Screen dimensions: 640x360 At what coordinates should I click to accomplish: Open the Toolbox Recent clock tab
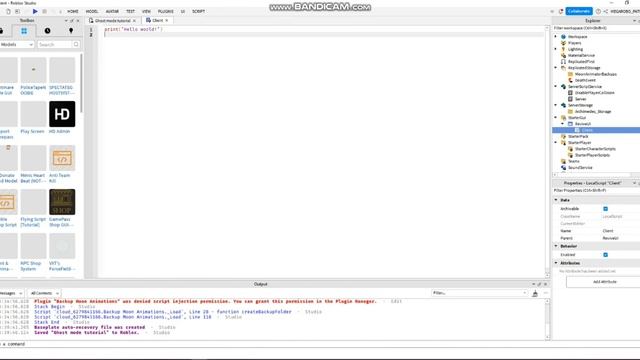[x=47, y=31]
